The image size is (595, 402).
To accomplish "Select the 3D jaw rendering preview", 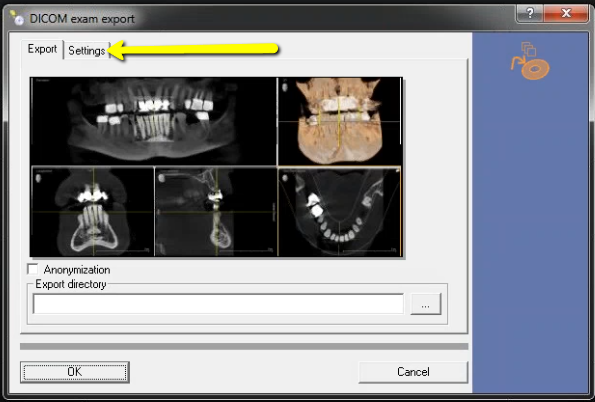I will pos(340,121).
